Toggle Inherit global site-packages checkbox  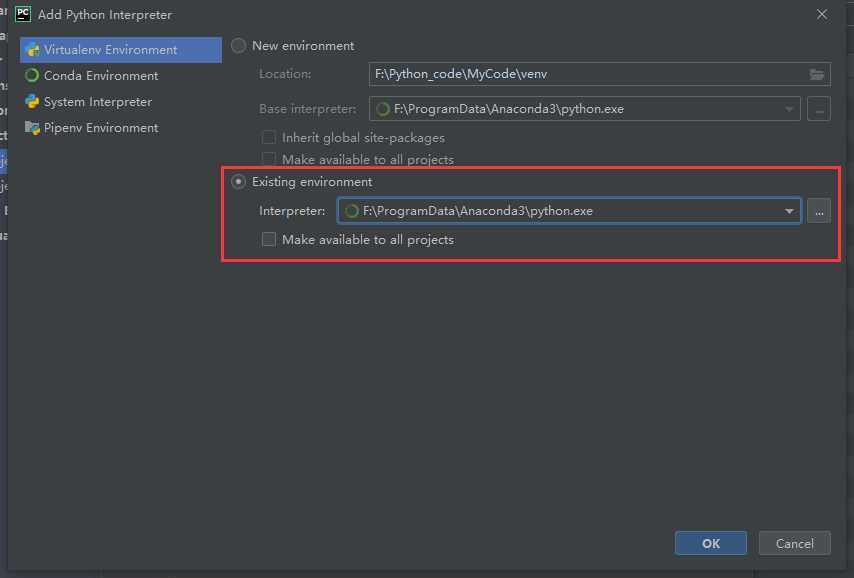(x=269, y=138)
